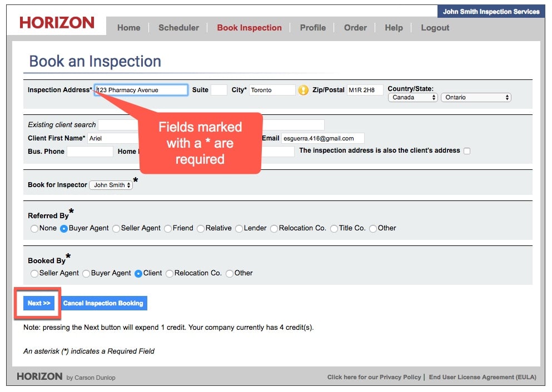Open the Help menu item
552x392 pixels.
pos(394,28)
